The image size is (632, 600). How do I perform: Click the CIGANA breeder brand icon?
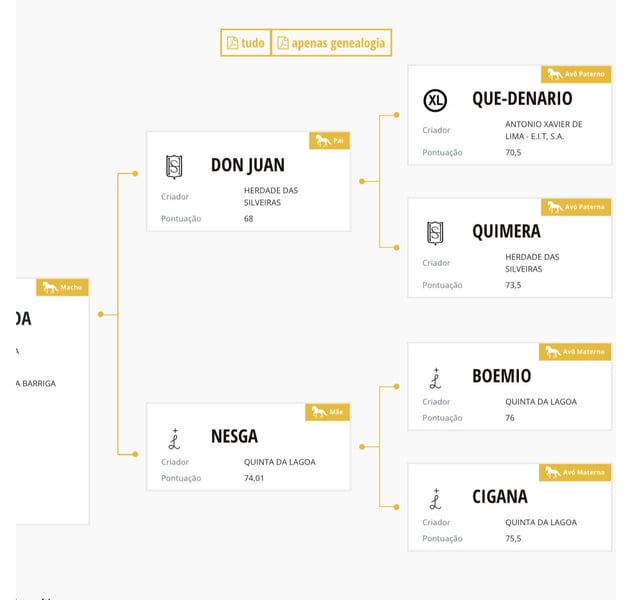pyautogui.click(x=435, y=497)
